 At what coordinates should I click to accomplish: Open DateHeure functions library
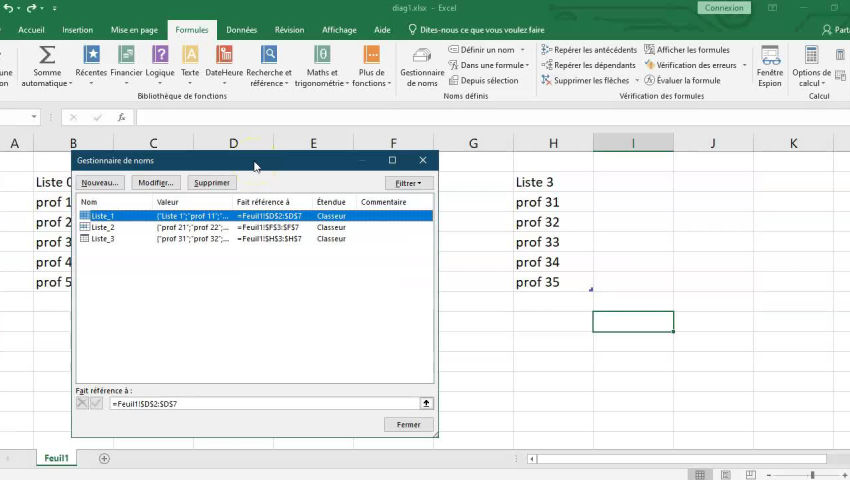pos(224,56)
